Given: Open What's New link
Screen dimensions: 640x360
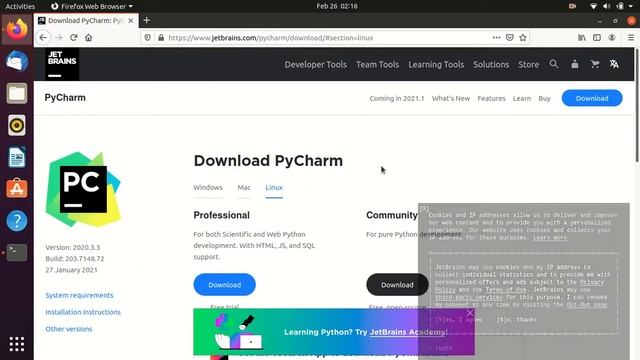Looking at the screenshot, I should [451, 98].
